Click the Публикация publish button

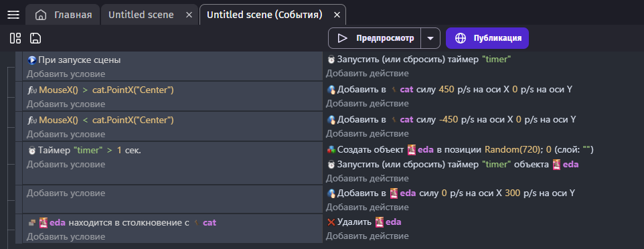[487, 38]
